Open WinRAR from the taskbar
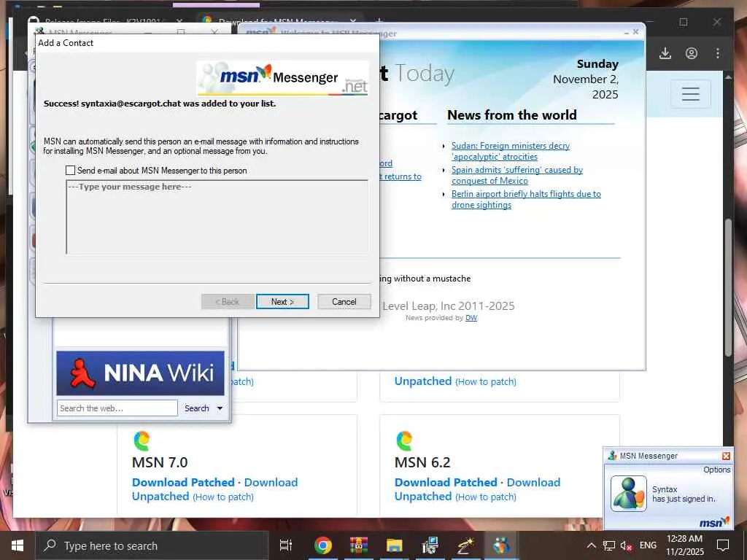 click(x=359, y=545)
